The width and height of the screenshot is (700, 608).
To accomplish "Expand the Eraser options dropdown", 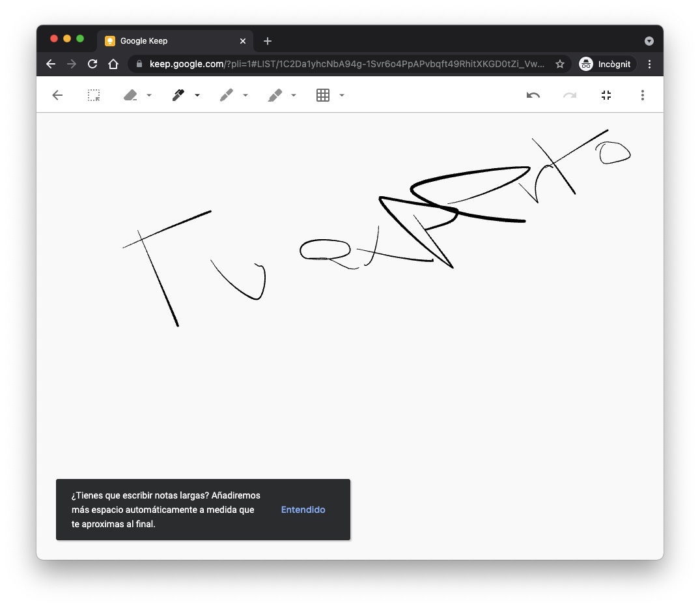I will point(149,96).
